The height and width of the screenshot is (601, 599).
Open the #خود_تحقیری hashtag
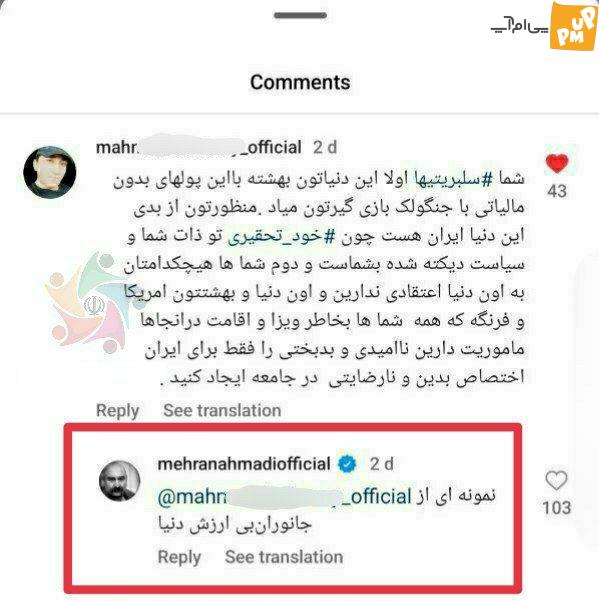tap(281, 237)
